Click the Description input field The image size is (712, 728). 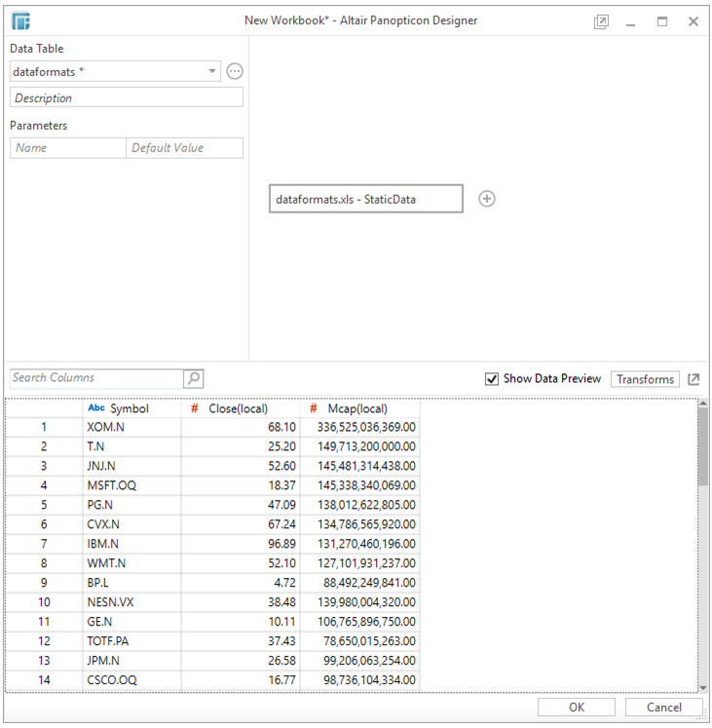[x=127, y=97]
